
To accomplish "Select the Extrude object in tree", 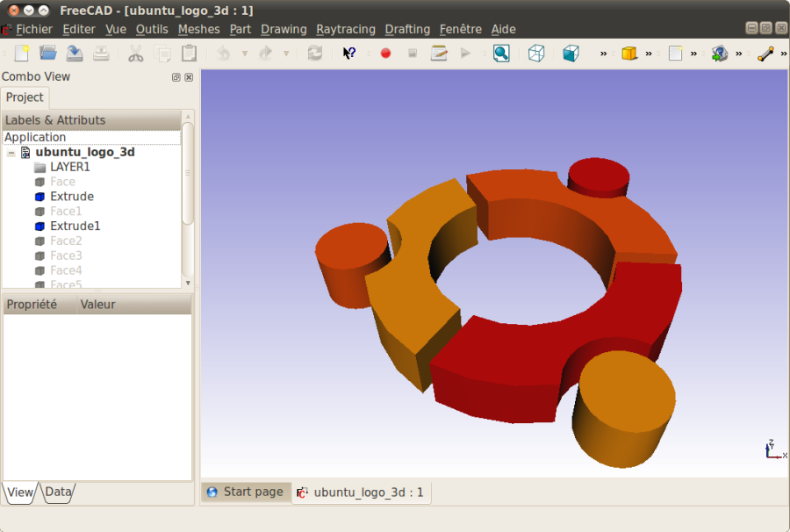I will coord(72,197).
